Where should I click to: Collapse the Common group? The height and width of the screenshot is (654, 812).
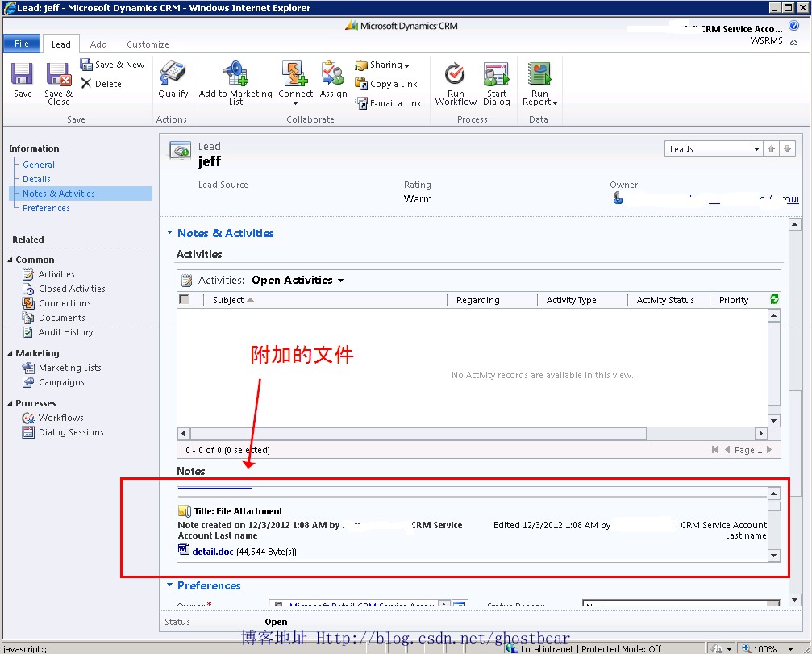coord(10,260)
